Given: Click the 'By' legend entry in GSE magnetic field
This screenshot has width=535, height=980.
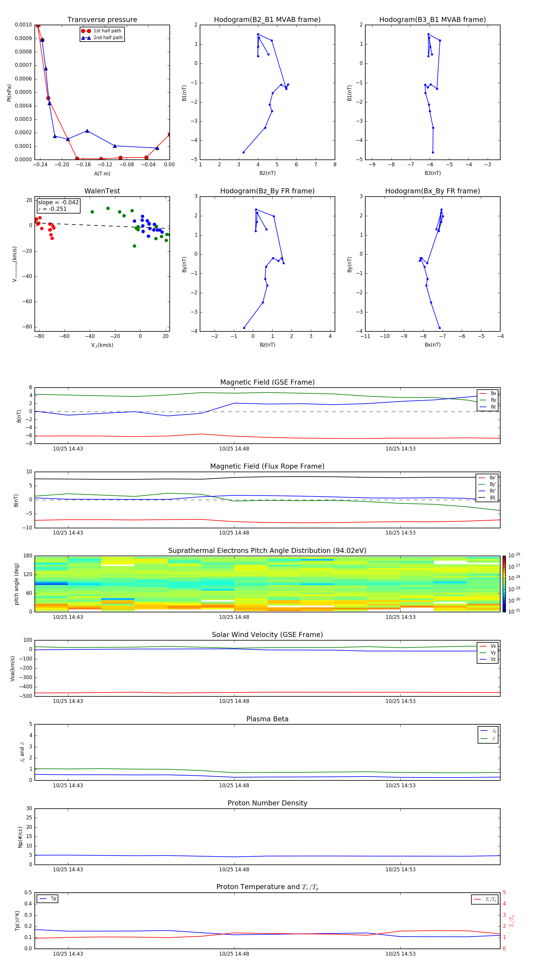Looking at the screenshot, I should (x=488, y=400).
